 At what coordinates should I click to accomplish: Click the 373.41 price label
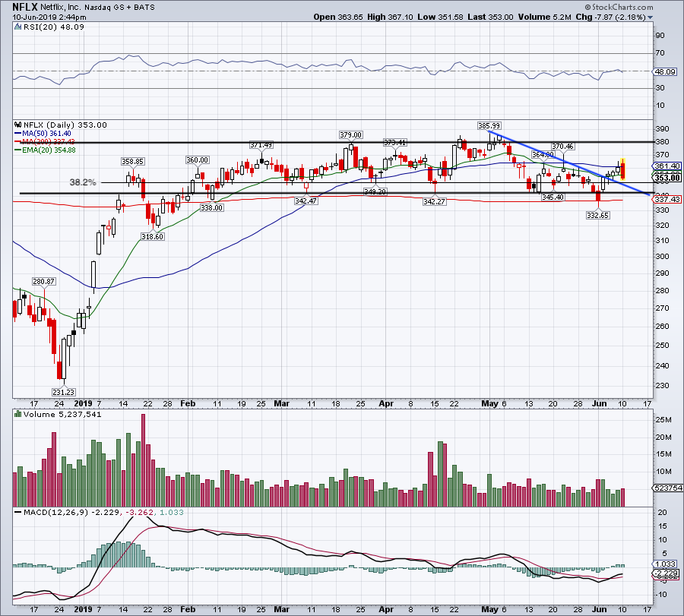[x=395, y=143]
